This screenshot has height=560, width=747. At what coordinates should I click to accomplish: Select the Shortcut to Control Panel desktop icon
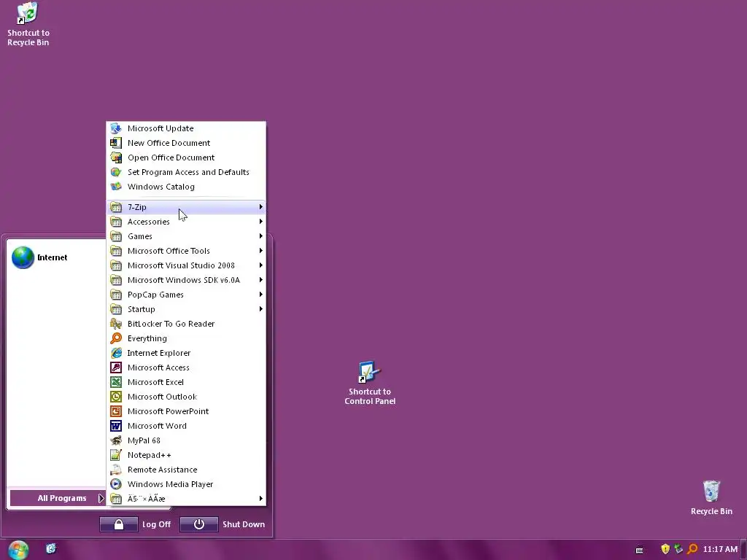tap(370, 384)
